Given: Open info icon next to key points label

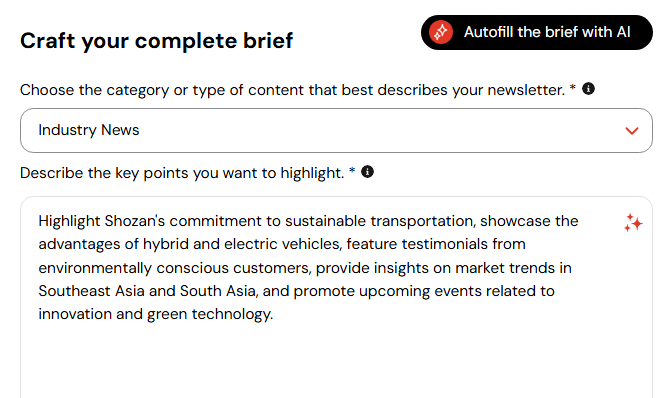Looking at the screenshot, I should click(367, 172).
